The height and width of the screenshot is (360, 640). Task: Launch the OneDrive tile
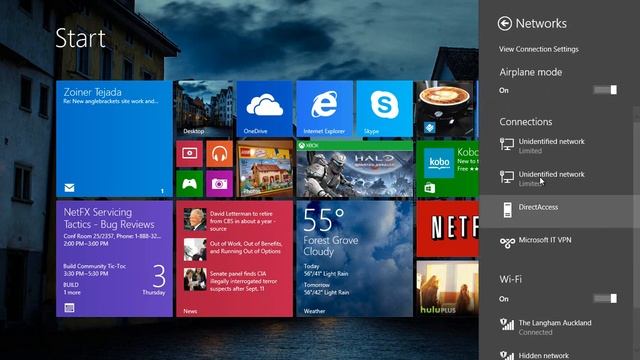[x=264, y=109]
